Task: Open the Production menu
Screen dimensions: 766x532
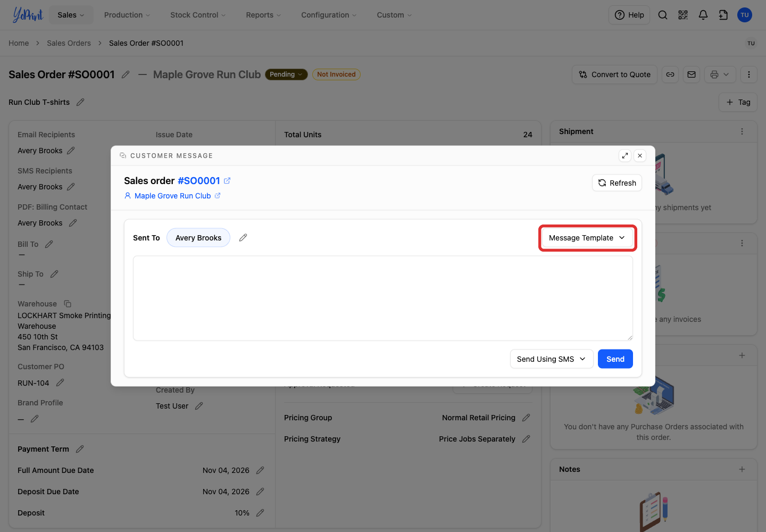Action: 127,15
